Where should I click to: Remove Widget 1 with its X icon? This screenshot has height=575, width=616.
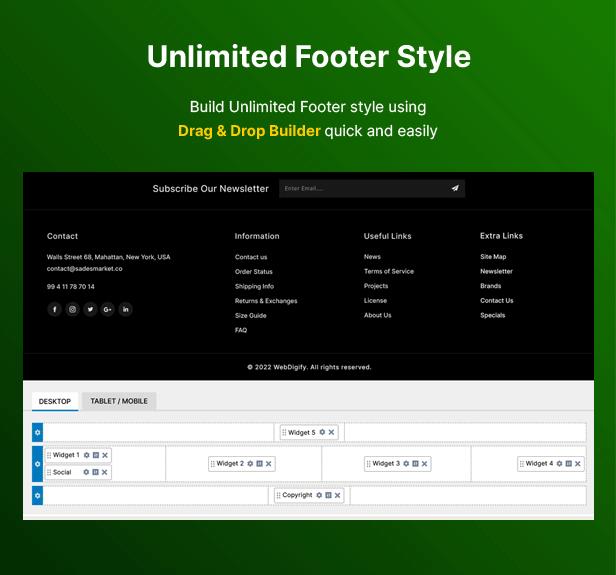(x=105, y=455)
